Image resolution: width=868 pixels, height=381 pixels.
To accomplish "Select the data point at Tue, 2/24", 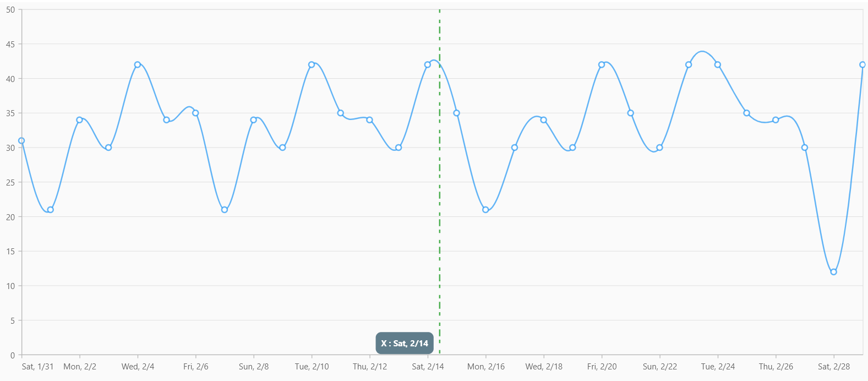I will (x=718, y=64).
